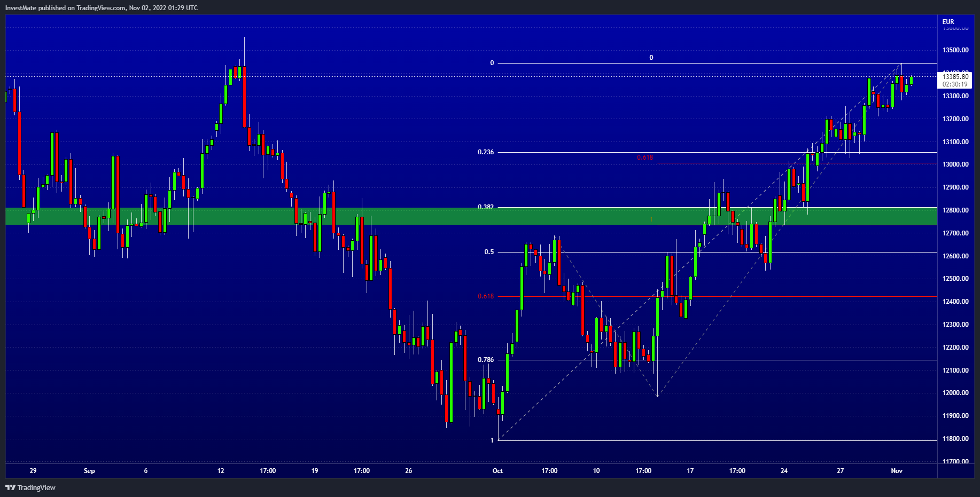The width and height of the screenshot is (980, 497).
Task: Select the green support zone rectangle
Action: pyautogui.click(x=471, y=216)
